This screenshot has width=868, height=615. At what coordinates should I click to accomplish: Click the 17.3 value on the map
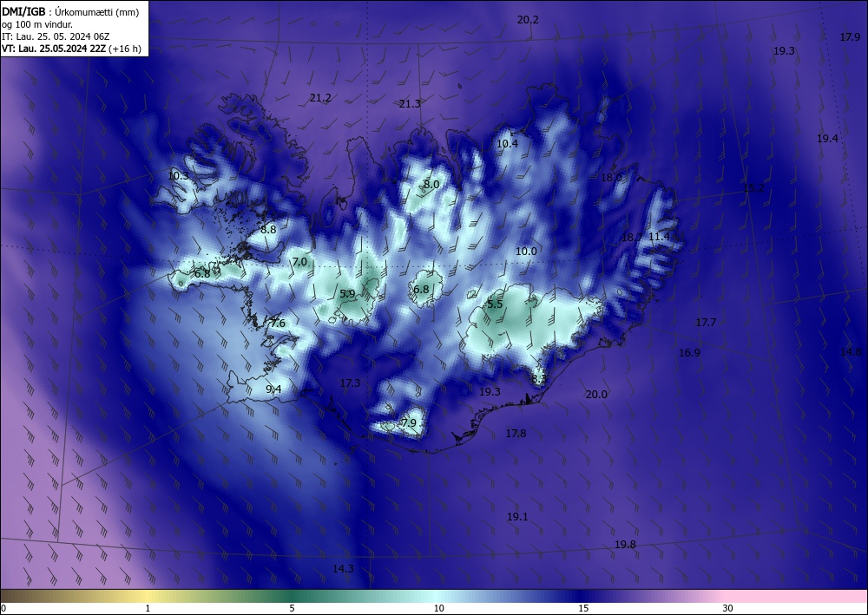(350, 383)
